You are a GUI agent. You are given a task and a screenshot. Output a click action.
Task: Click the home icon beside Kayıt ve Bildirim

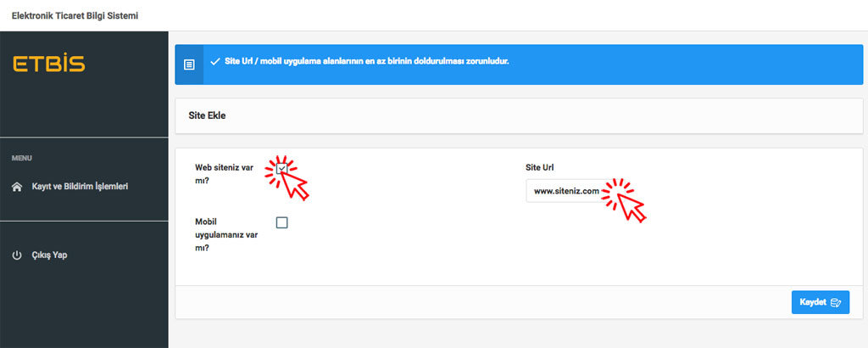(x=17, y=187)
